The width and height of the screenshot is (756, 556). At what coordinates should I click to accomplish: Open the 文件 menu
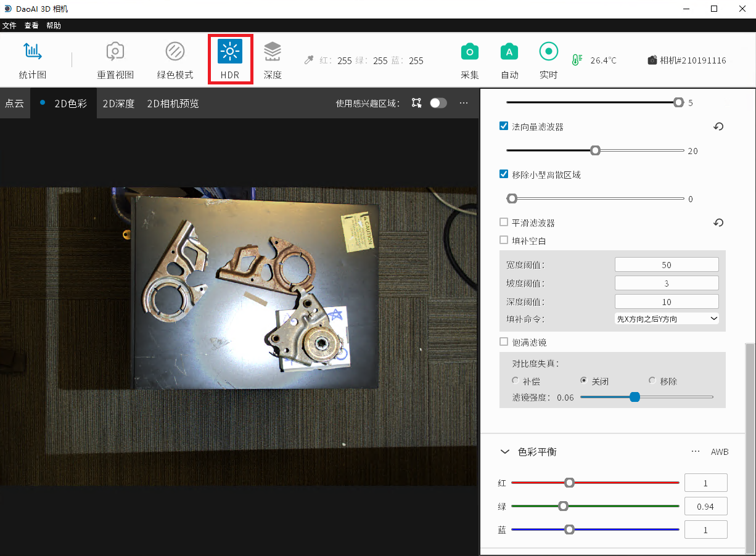tap(9, 25)
